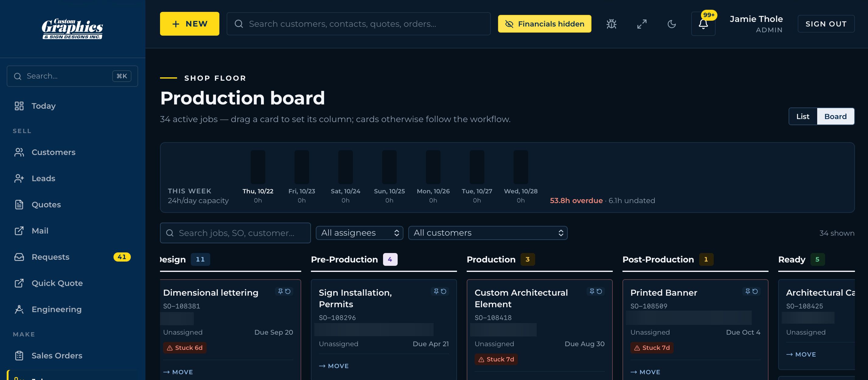Viewport: 868px width, 380px height.
Task: Click pin-reset badge on Dimensional lettering card
Action: click(284, 291)
